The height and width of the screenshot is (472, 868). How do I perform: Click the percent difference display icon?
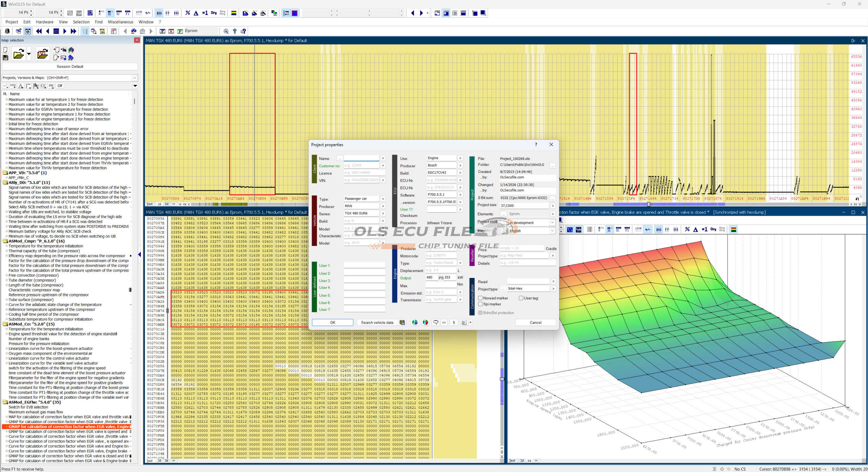point(188,13)
